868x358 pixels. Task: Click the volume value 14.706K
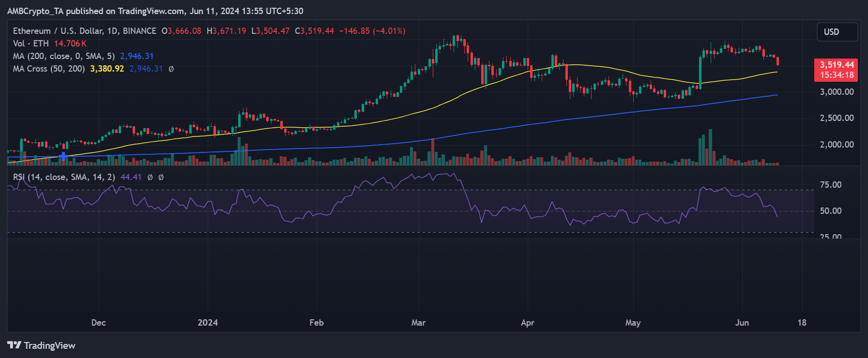coord(70,44)
